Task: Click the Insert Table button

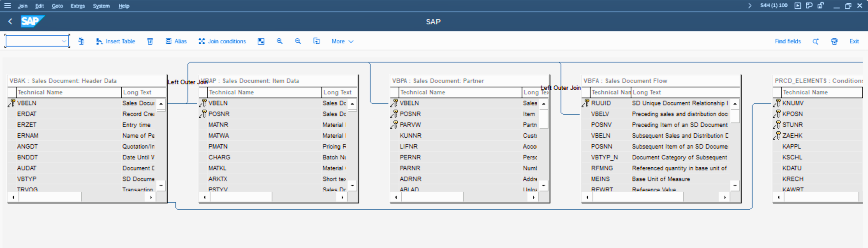Action: (116, 41)
